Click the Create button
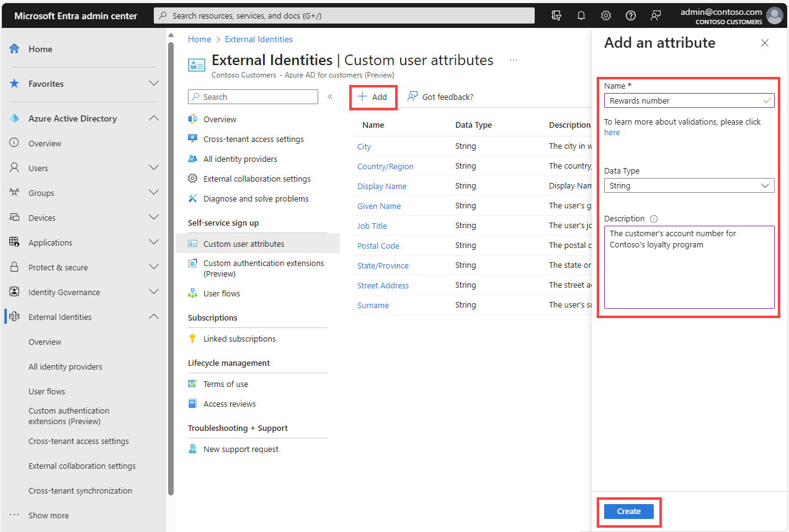The width and height of the screenshot is (789, 532). point(628,511)
